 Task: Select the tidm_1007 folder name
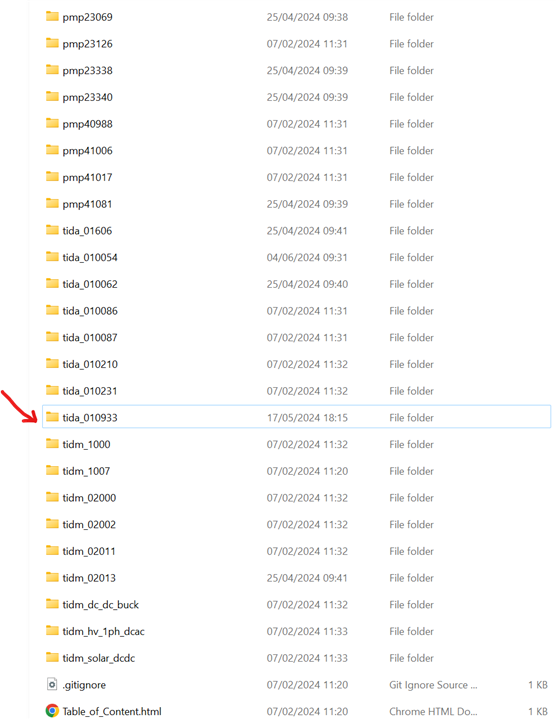click(86, 471)
